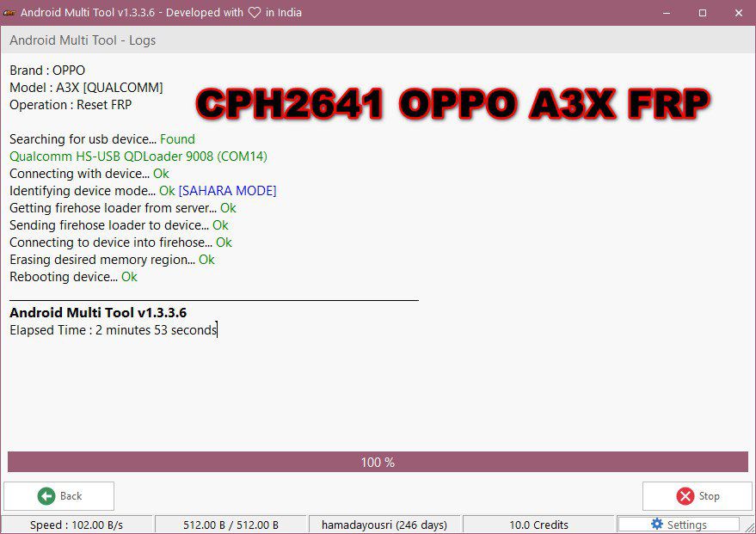This screenshot has width=756, height=534.
Task: Click the 'Operation : Reset FRP' line
Action: point(71,105)
